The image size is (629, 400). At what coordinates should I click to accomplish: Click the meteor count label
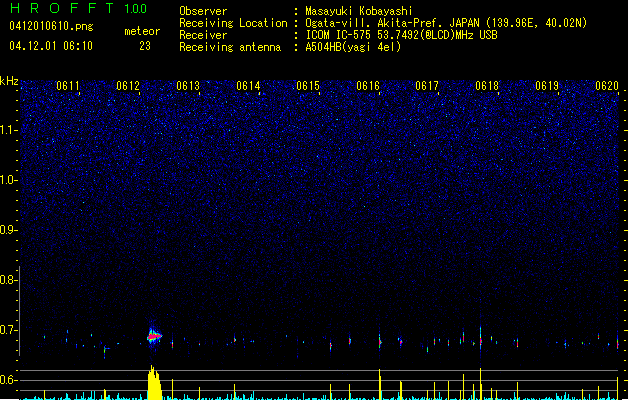142,31
